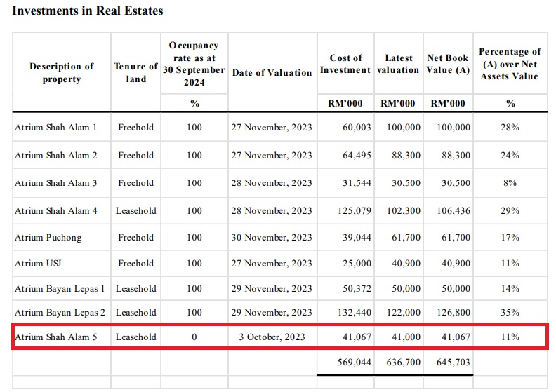Click the '30 November, 2023' valuation date
The width and height of the screenshot is (556, 392).
pyautogui.click(x=272, y=238)
